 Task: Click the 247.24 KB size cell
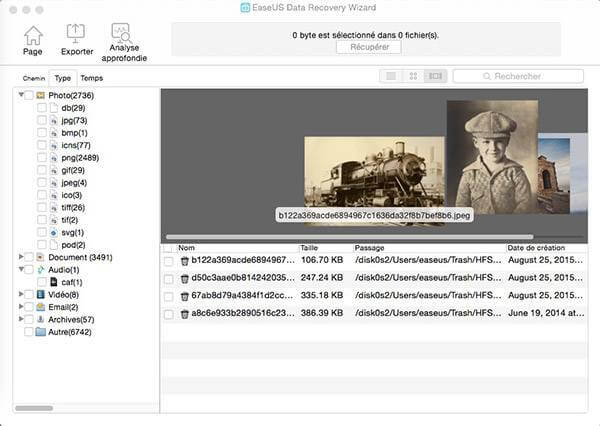click(x=322, y=278)
